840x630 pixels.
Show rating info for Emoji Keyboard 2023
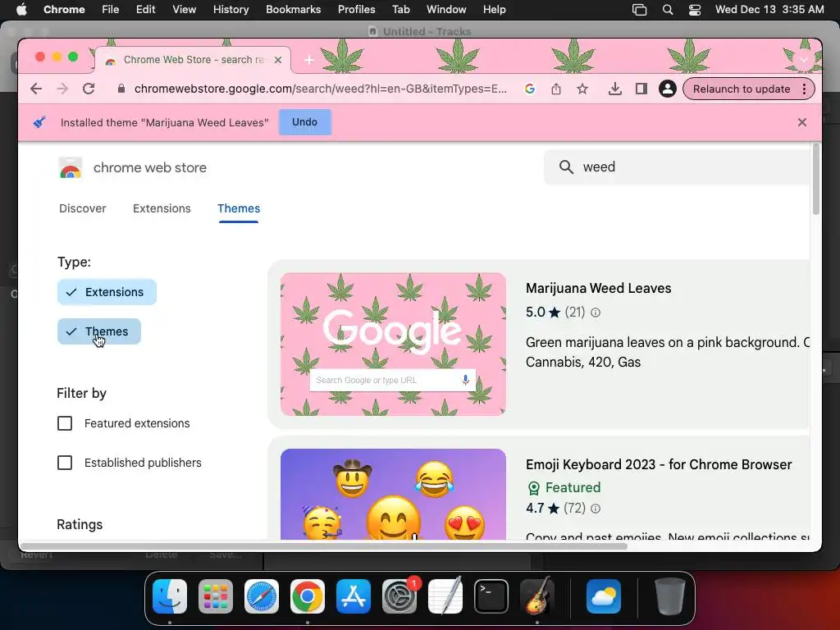(x=596, y=509)
